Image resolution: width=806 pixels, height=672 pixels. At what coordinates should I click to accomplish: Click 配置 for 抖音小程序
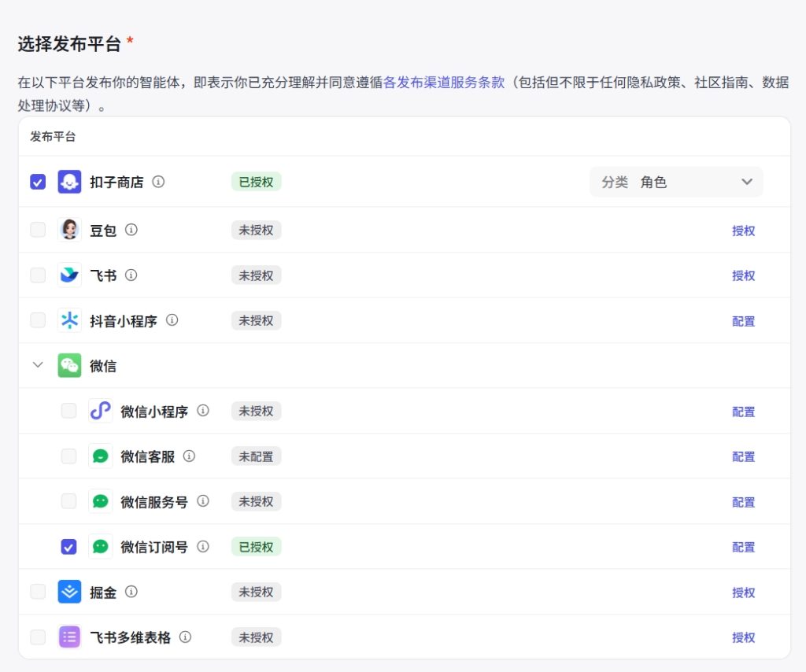pos(743,321)
